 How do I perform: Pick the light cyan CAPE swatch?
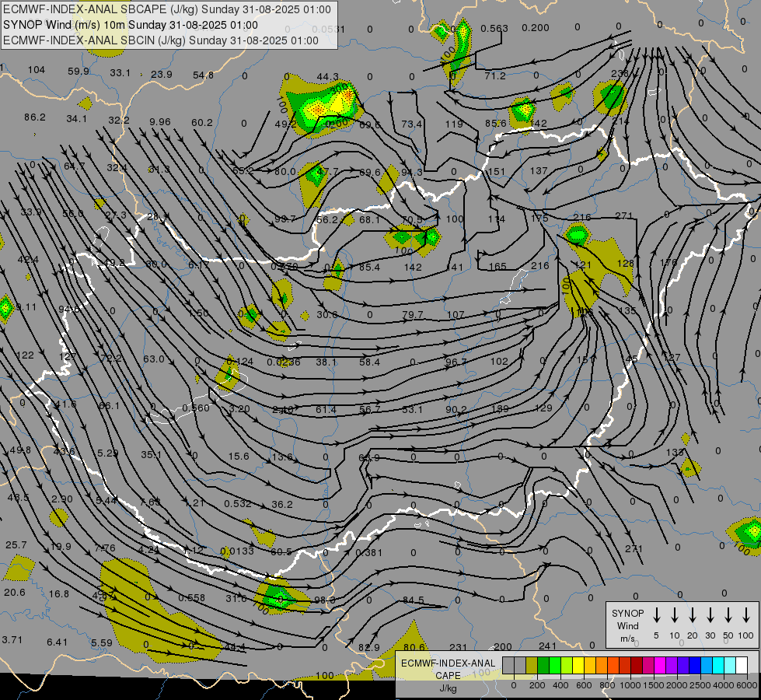coord(729,666)
